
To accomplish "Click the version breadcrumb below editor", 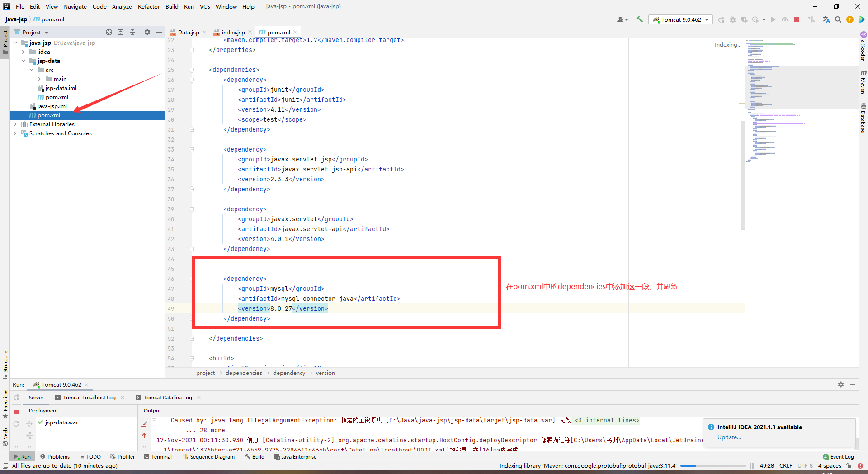I will coord(325,373).
